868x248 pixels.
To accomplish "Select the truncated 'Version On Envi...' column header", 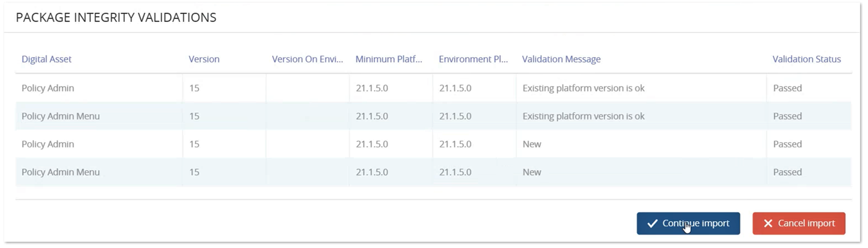I will [x=307, y=59].
